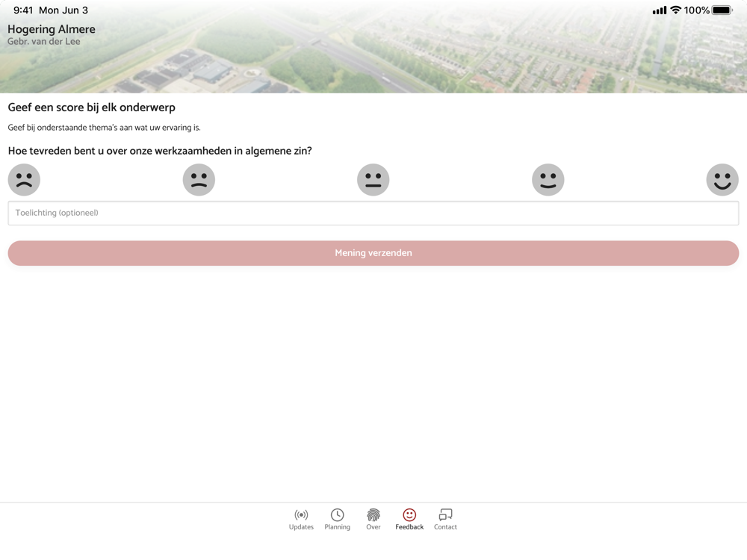This screenshot has height=560, width=747.
Task: Choose the very satisfied grinning face
Action: (722, 180)
